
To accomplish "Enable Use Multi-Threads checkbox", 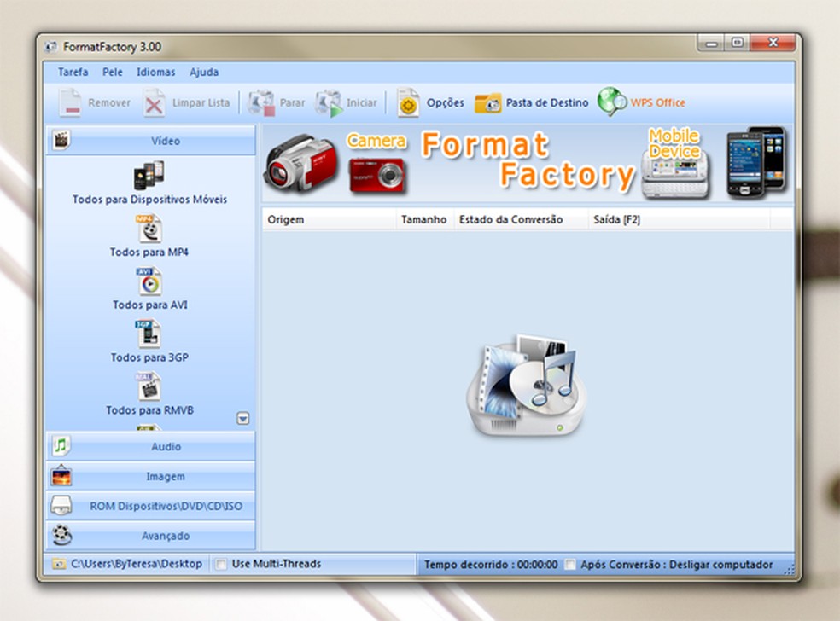I will 221,564.
